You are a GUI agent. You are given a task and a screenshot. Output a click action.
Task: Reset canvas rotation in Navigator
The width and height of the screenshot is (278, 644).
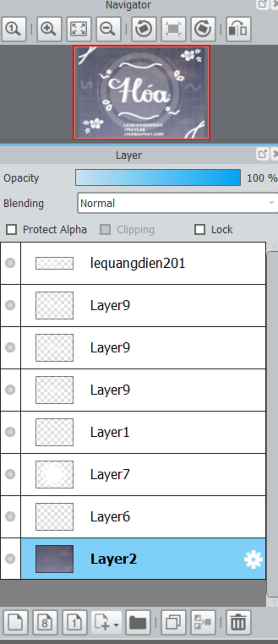[173, 29]
